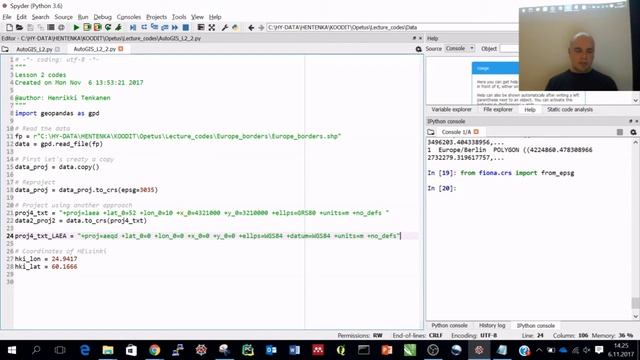The image size is (640, 360).
Task: Re-run last script toolbar icon
Action: 108,27
